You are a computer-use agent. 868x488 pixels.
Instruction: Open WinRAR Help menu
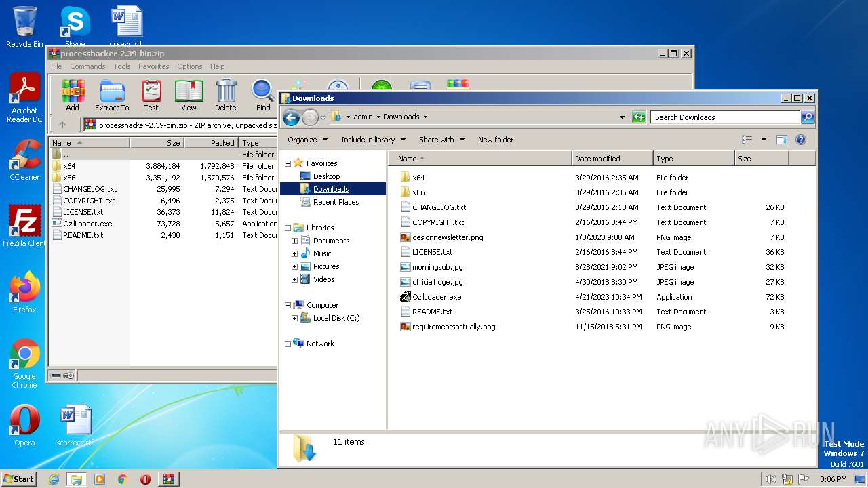pyautogui.click(x=217, y=66)
